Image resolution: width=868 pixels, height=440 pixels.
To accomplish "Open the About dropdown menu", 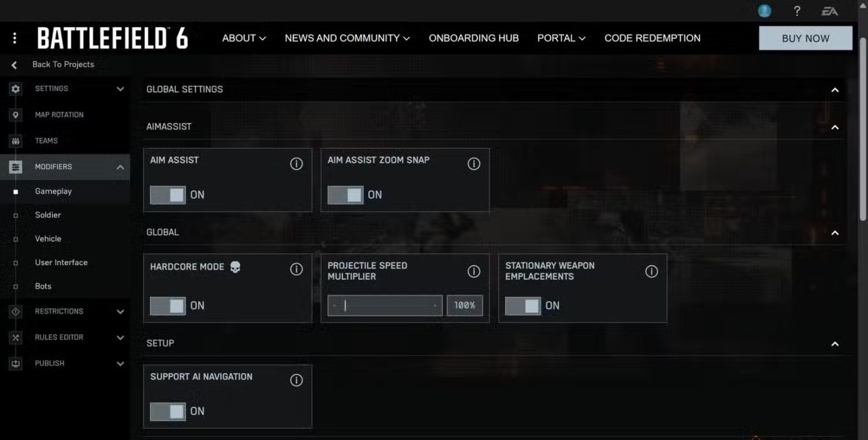I will tap(243, 38).
